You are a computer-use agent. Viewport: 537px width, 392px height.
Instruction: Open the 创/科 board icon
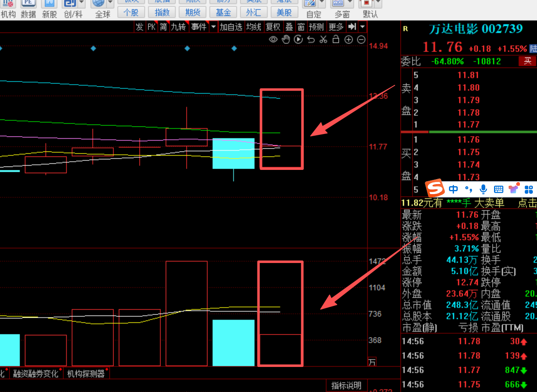pos(69,3)
